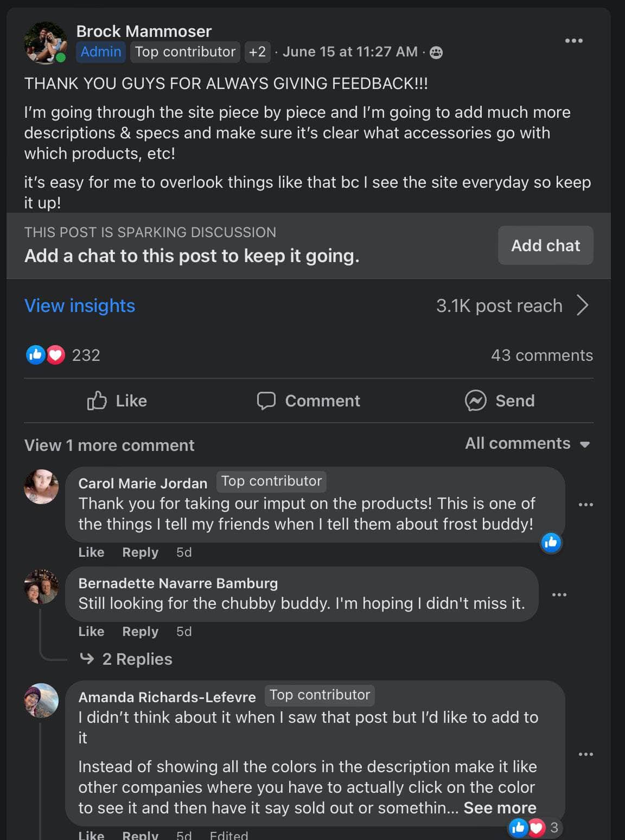Like Carol Marie Jordan's comment

pos(91,552)
